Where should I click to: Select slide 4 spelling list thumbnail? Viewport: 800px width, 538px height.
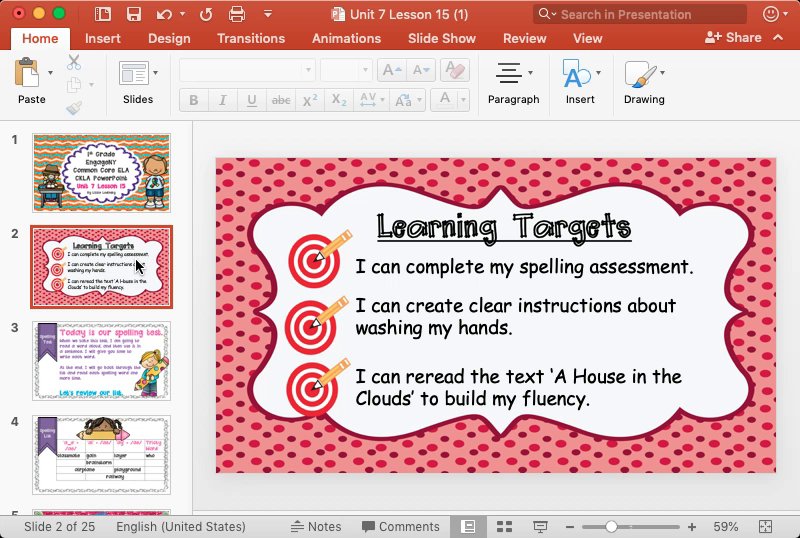[102, 455]
